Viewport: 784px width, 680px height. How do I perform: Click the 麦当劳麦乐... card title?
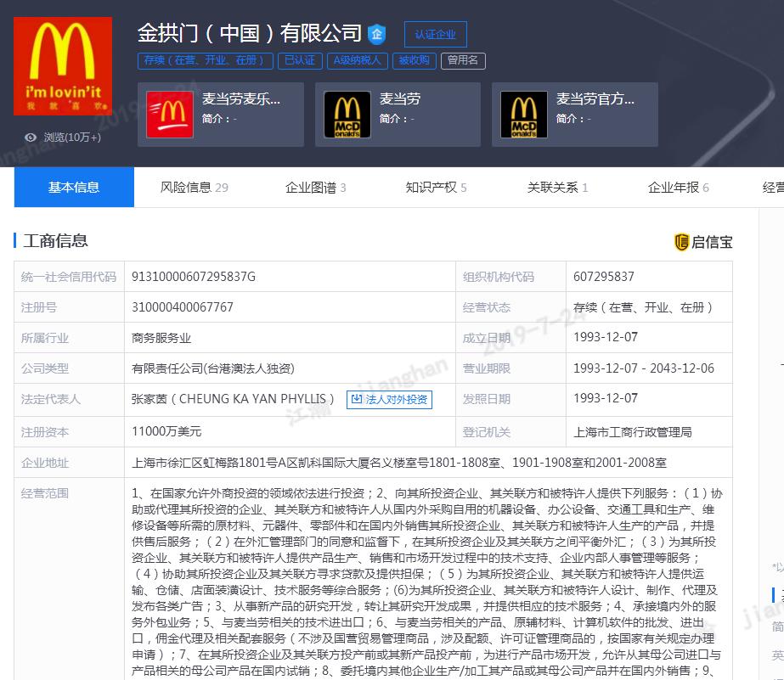coord(241,99)
